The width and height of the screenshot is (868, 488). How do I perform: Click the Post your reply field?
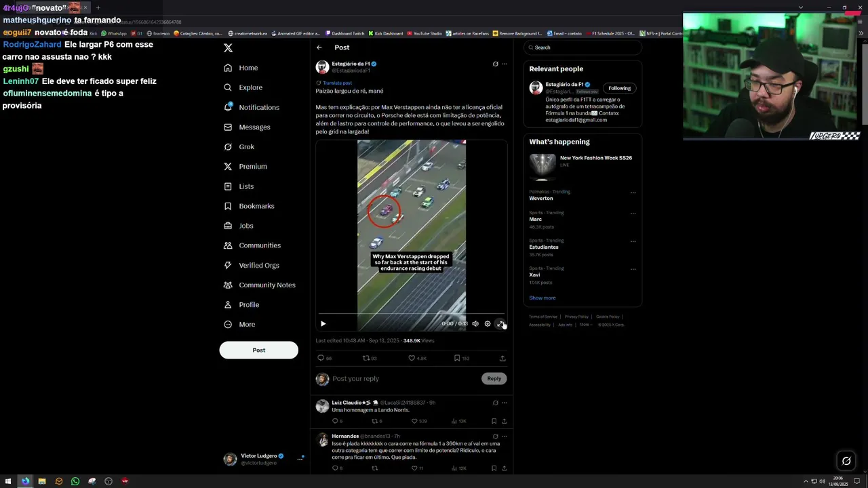(x=405, y=379)
